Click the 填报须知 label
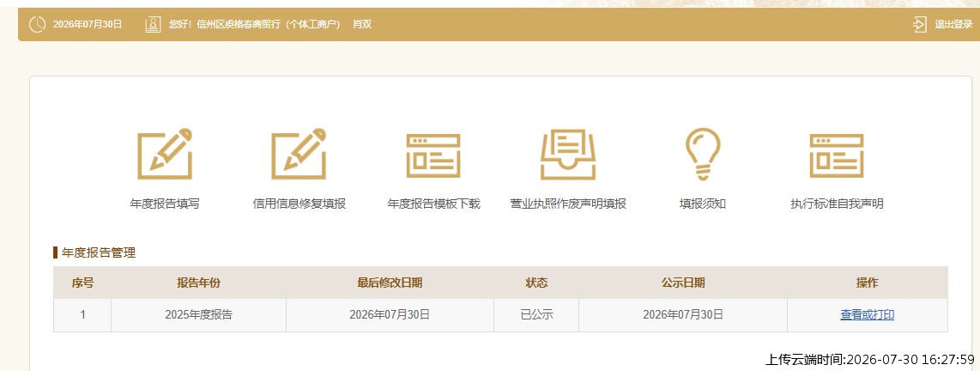The height and width of the screenshot is (371, 980). tap(703, 204)
